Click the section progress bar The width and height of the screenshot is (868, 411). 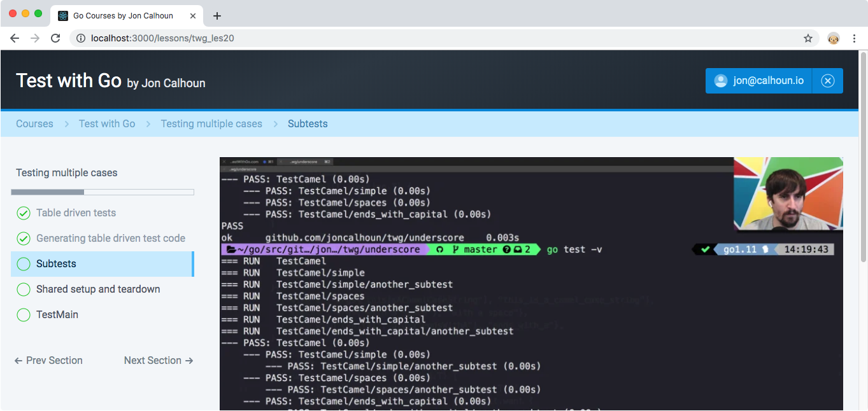(103, 192)
